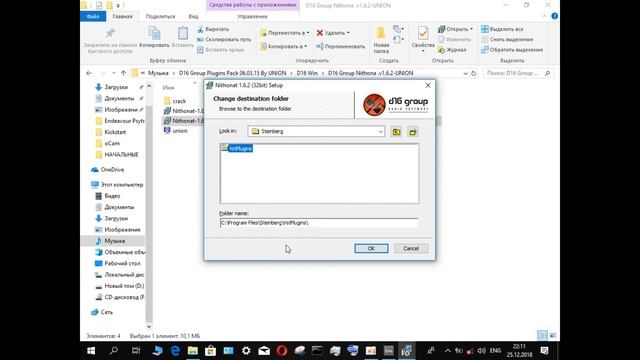The width and height of the screenshot is (640, 360).
Task: Select oCam folder in sidebar
Action: [112, 144]
